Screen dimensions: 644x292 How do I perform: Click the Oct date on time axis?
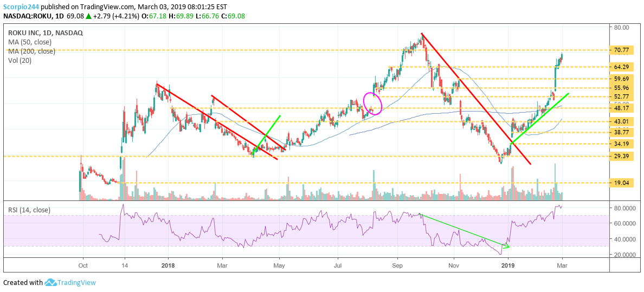pos(83,265)
